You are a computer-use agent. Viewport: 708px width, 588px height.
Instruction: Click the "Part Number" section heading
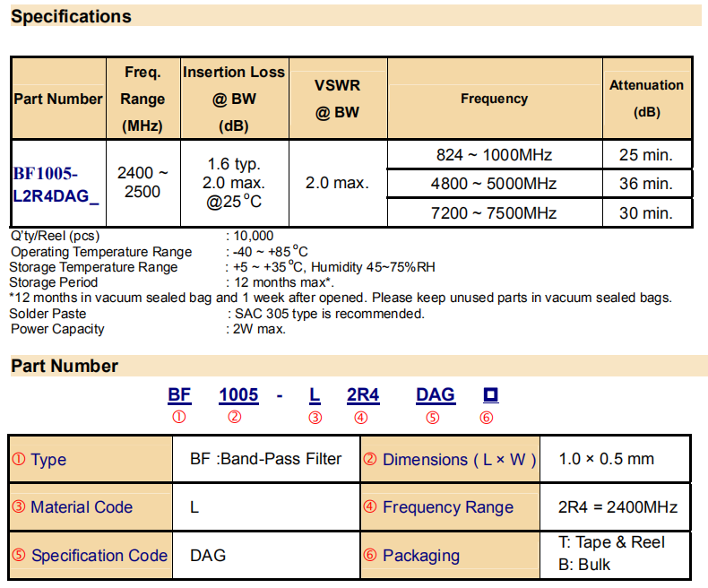coord(65,366)
